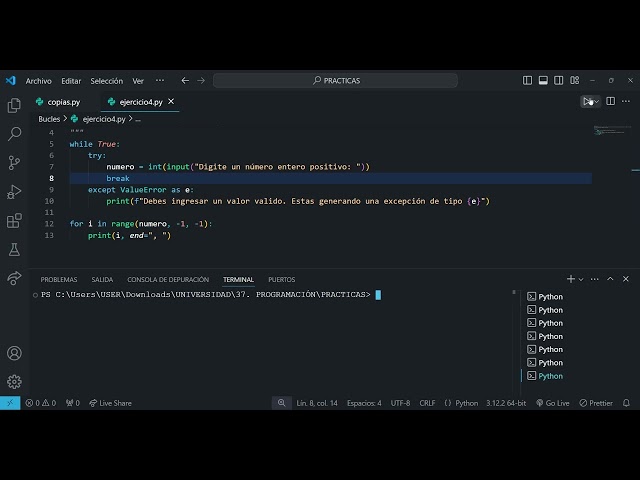The image size is (640, 480).
Task: Open the Archivo menu
Action: (x=38, y=81)
